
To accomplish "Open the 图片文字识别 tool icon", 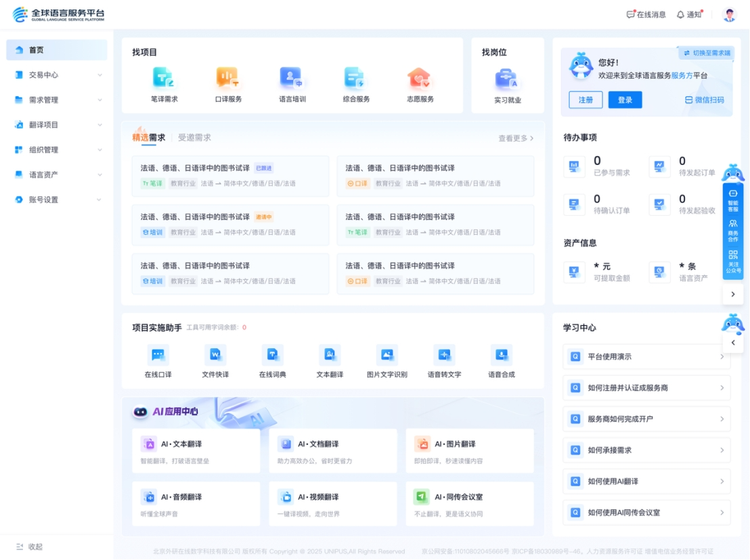I will pos(387,355).
